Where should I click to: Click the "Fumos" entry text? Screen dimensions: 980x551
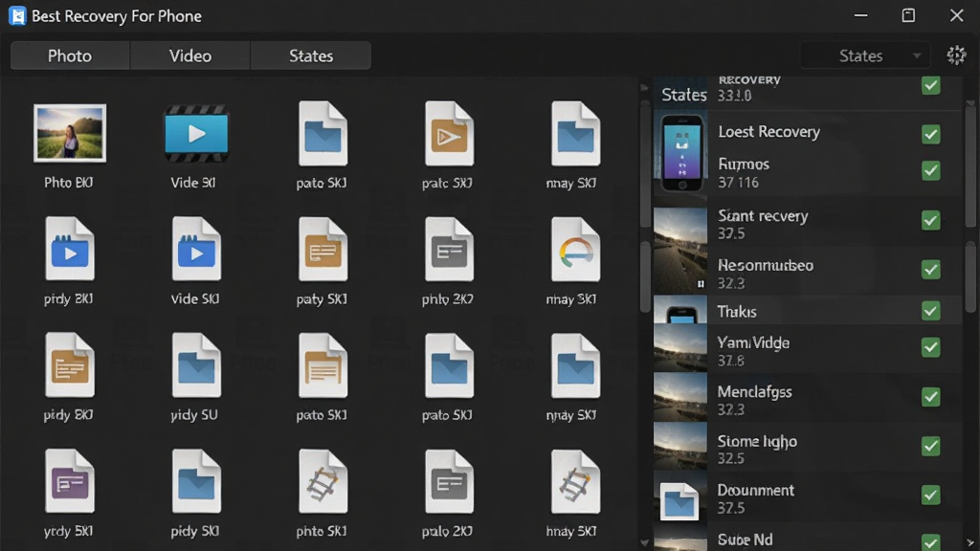(744, 165)
